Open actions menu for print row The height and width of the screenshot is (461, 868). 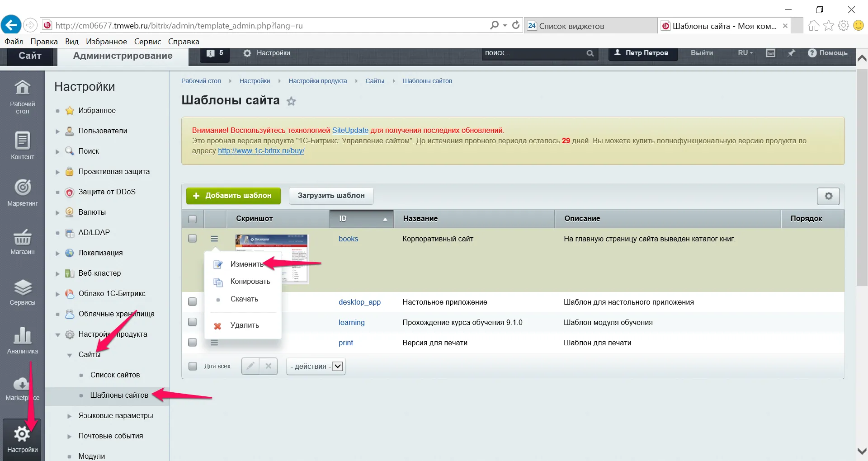(x=214, y=343)
